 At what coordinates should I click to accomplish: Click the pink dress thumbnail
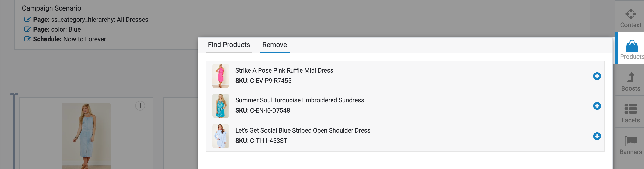click(220, 76)
